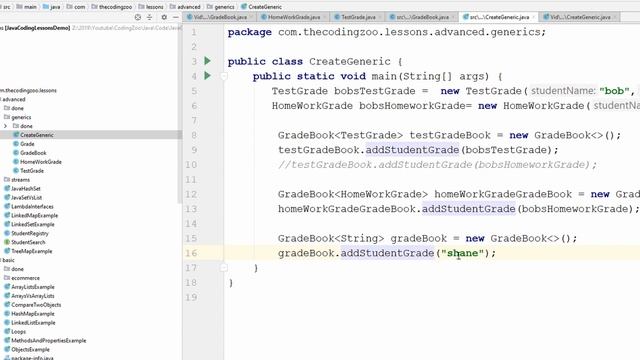640x360 pixels.
Task: Click the streams folder icon
Action: pos(7,180)
